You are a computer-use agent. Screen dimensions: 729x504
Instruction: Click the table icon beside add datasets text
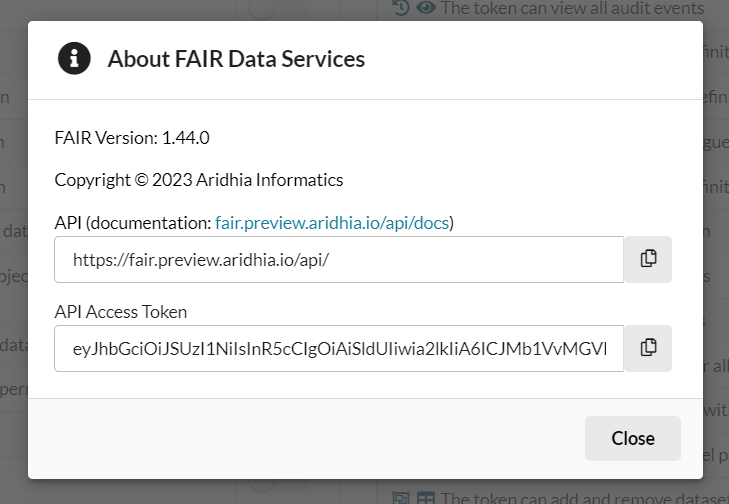(426, 497)
